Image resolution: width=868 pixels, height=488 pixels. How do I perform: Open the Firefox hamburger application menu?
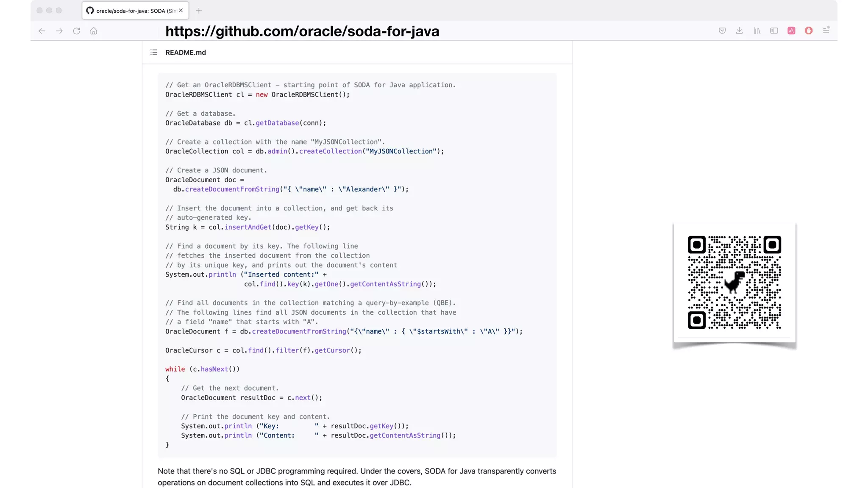coord(826,30)
